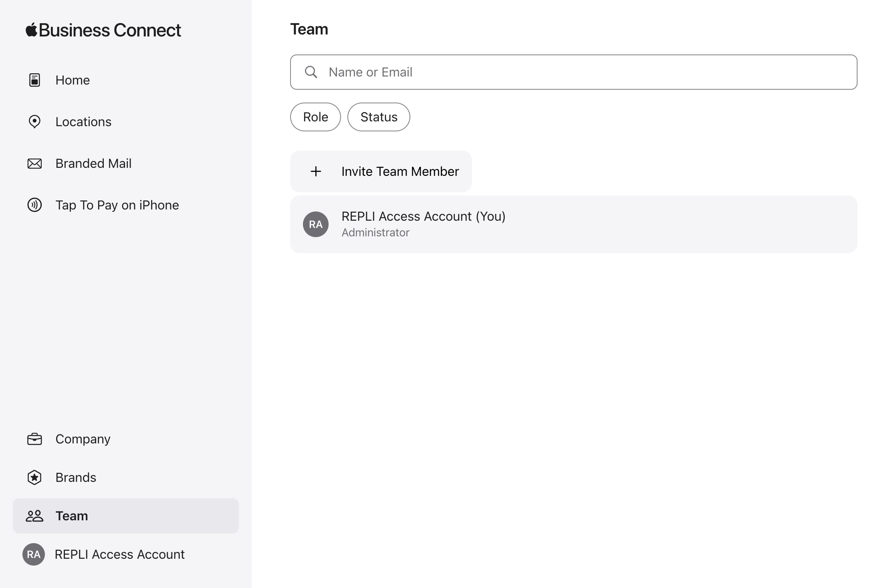Click the Brands star badge icon
The height and width of the screenshot is (588, 896).
tap(34, 477)
